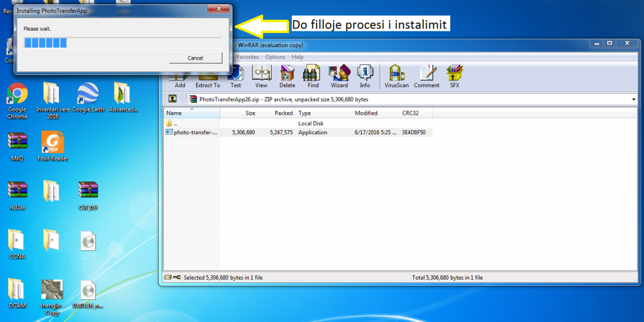The width and height of the screenshot is (644, 322).
Task: Add archive Comment via toolbar icon
Action: tap(426, 76)
